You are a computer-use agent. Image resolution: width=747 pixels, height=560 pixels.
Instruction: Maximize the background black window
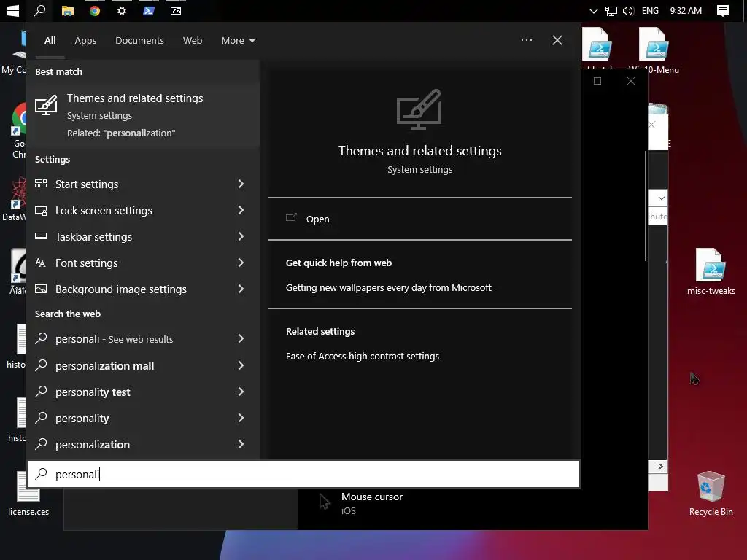tap(597, 81)
